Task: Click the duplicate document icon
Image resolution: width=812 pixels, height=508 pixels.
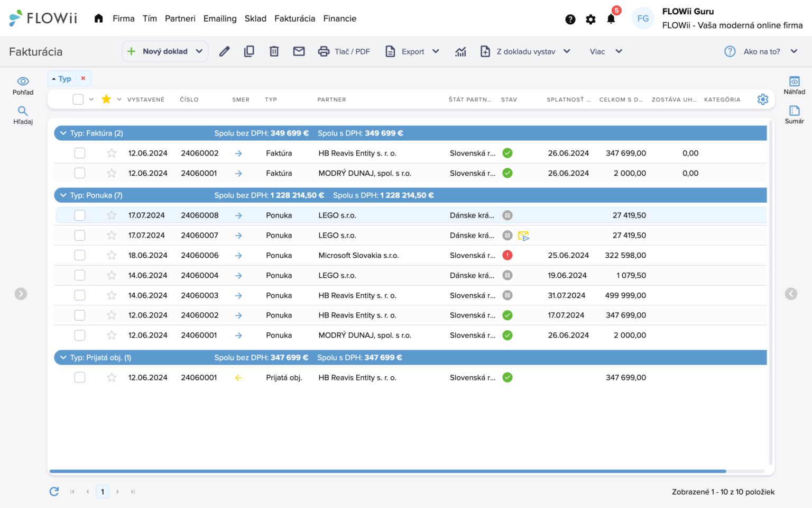Action: pos(249,51)
